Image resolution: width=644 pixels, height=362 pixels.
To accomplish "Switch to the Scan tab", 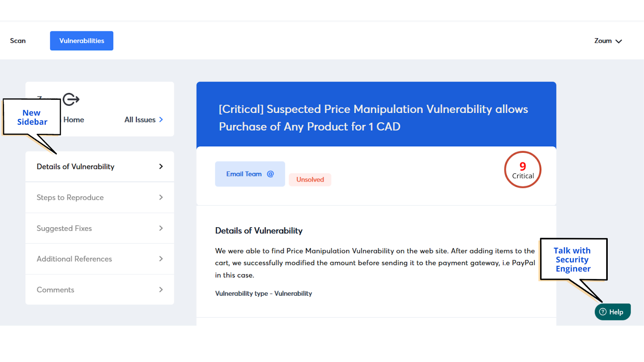I will point(18,41).
